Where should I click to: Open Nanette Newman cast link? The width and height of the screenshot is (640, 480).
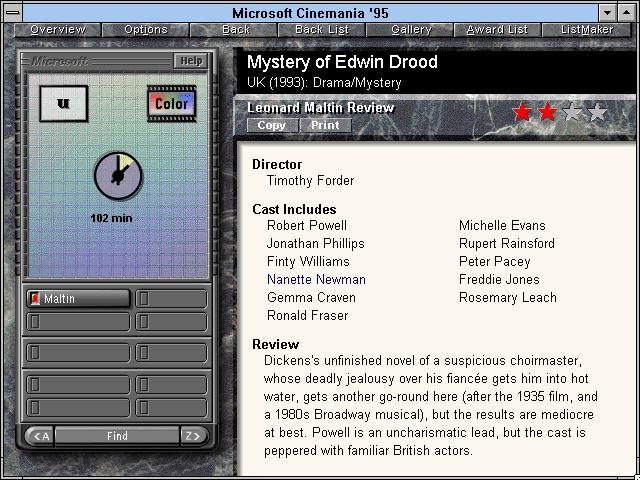point(316,280)
